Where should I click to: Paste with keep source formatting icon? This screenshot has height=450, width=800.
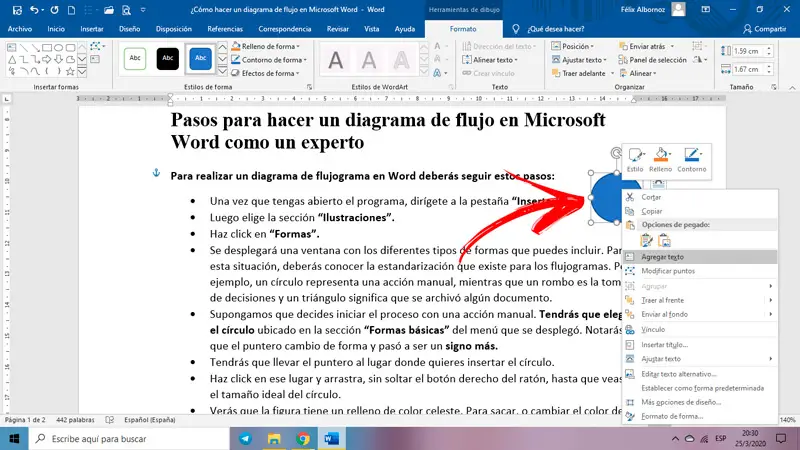tap(646, 240)
